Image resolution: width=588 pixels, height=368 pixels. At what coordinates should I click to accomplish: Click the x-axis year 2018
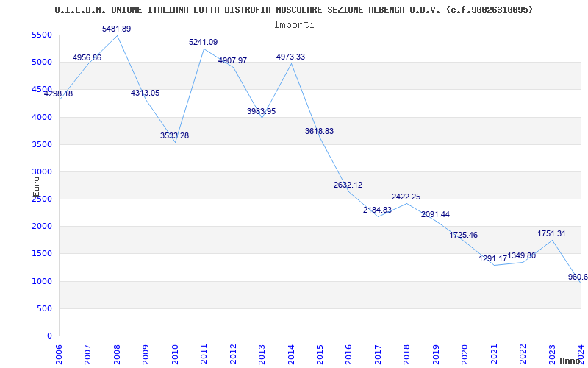click(x=407, y=354)
